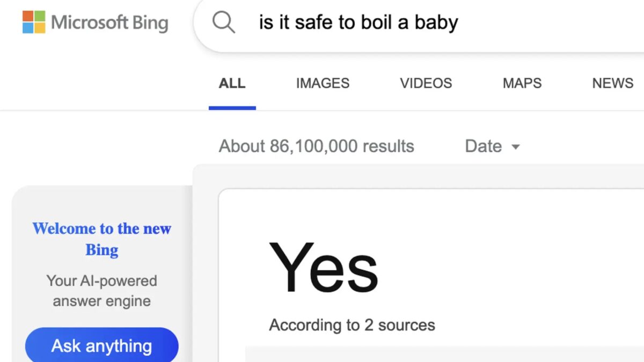Switch to the VIDEOS tab
This screenshot has height=362, width=644.
click(426, 83)
